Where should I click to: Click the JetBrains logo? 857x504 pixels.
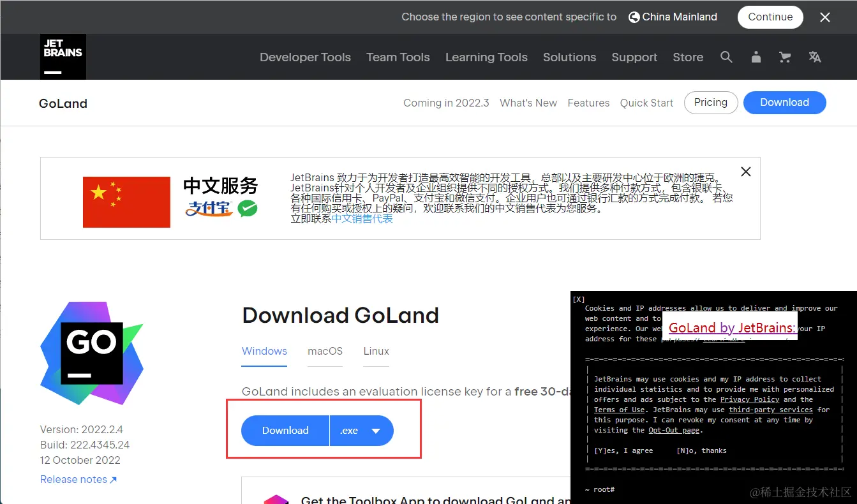(63, 57)
